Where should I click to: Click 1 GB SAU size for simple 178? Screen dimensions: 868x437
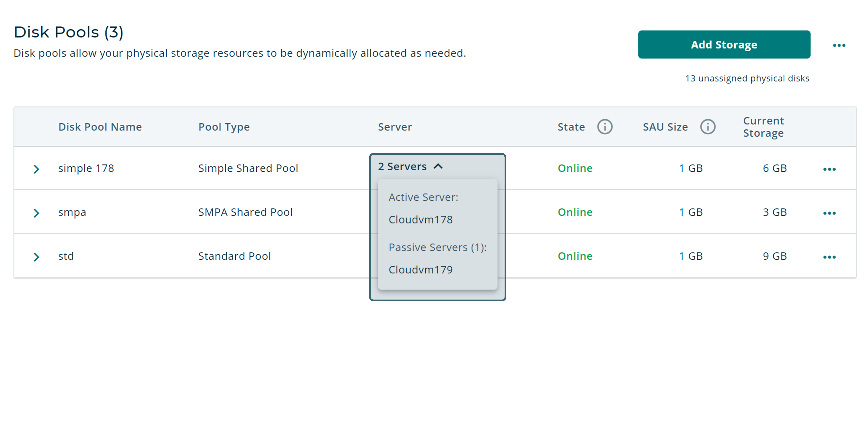(690, 168)
